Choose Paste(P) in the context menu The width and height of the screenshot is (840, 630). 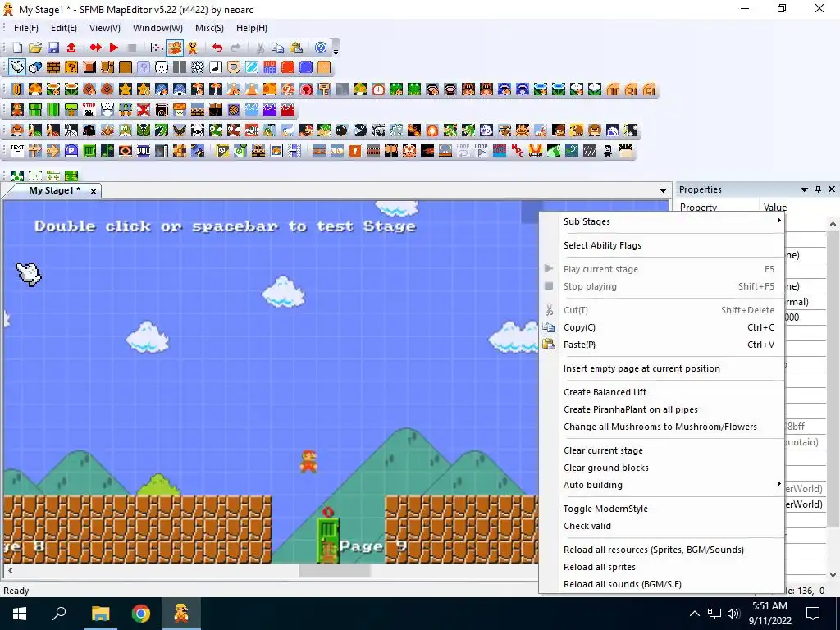[x=662, y=345]
